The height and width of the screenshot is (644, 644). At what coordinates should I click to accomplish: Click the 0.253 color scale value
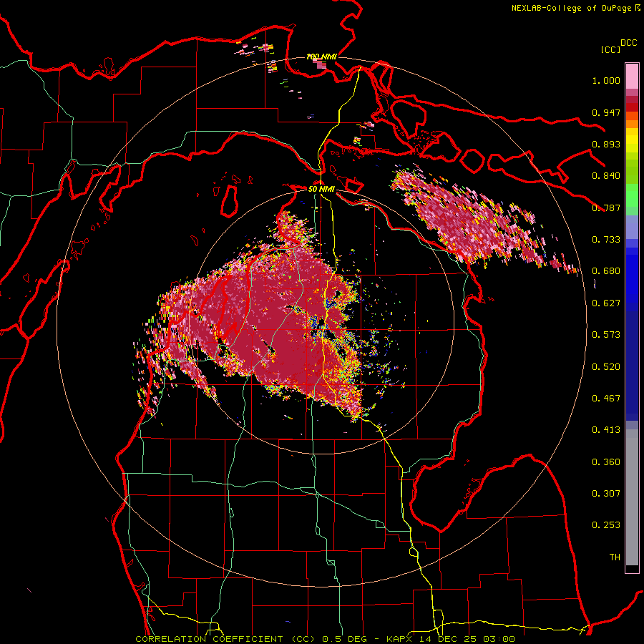click(x=606, y=525)
